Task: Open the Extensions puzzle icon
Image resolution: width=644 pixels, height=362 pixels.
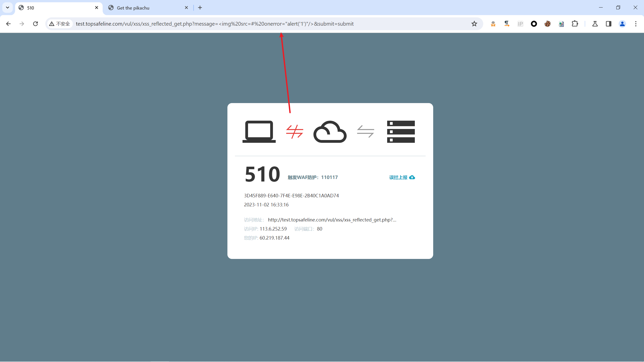Action: pos(575,24)
